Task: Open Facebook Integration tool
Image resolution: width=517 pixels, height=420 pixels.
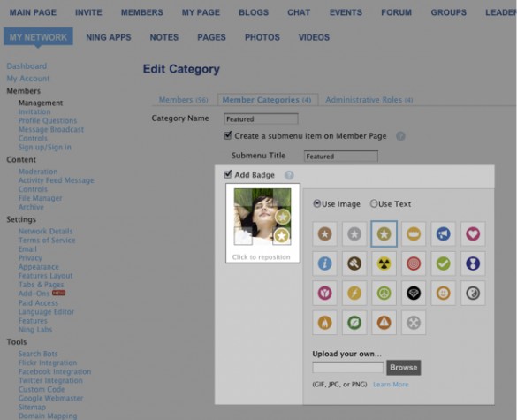Action: pos(55,371)
